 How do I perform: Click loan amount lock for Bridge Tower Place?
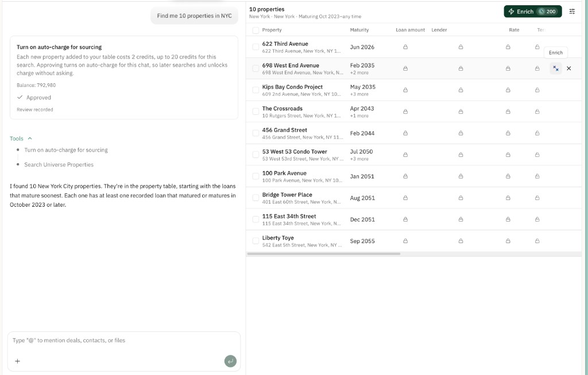405,198
